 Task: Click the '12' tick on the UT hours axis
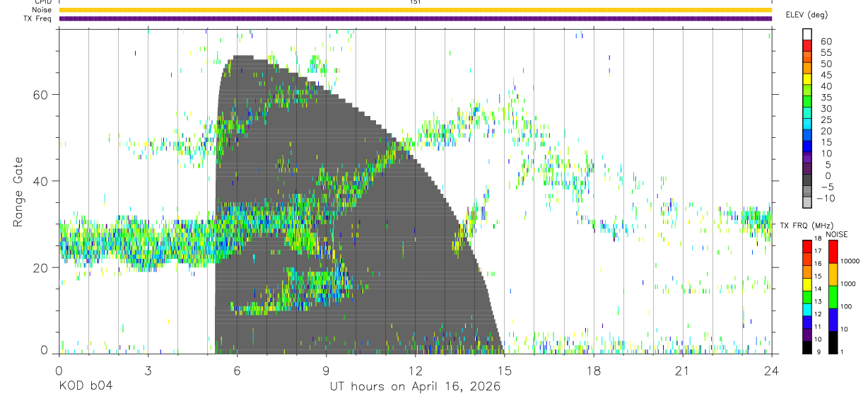[x=415, y=371]
